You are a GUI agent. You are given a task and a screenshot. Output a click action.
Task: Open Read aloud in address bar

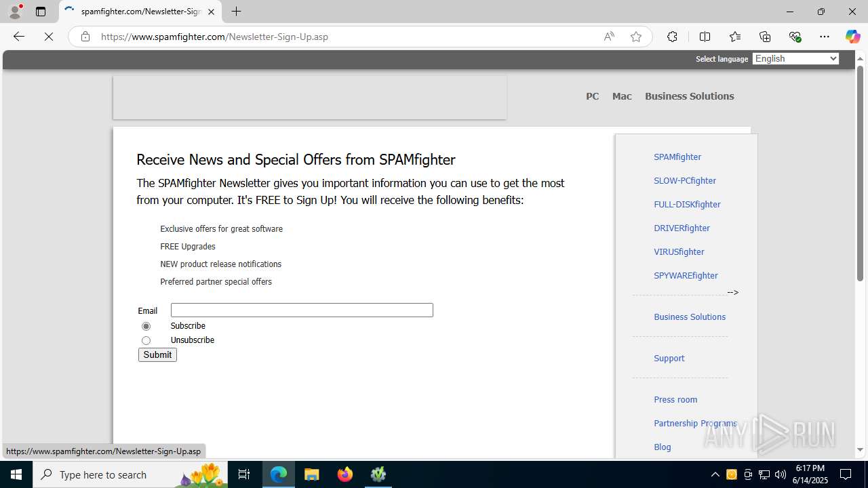point(609,37)
